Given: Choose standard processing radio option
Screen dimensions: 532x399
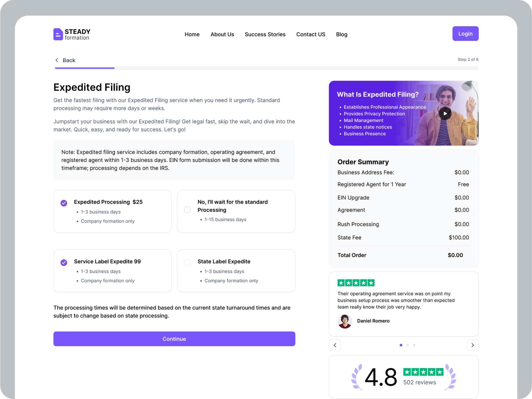Looking at the screenshot, I should click(188, 210).
